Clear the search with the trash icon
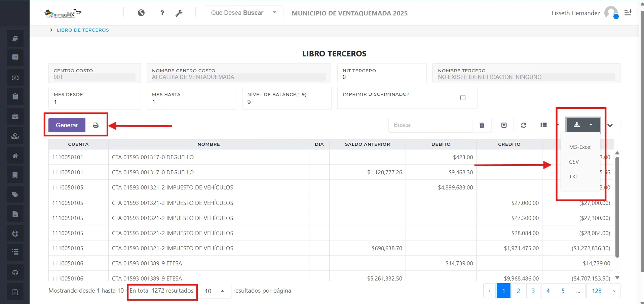Screen dimensions: 644x304 [x=481, y=125]
